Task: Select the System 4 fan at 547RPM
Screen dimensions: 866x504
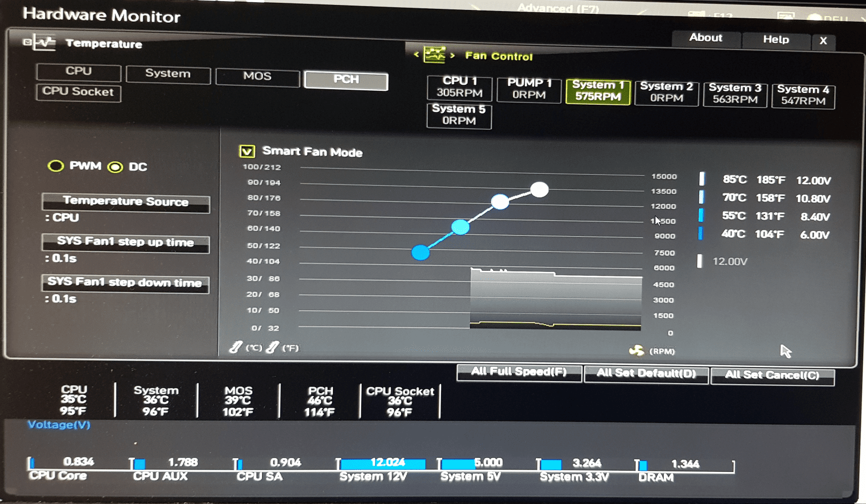Action: pos(803,95)
